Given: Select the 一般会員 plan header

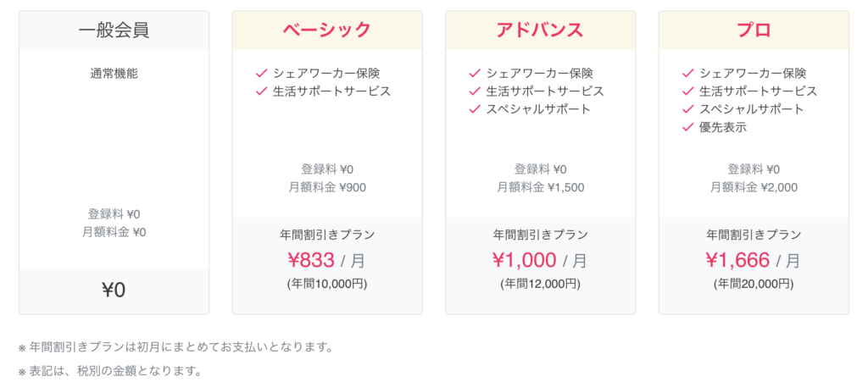Looking at the screenshot, I should point(114,30).
